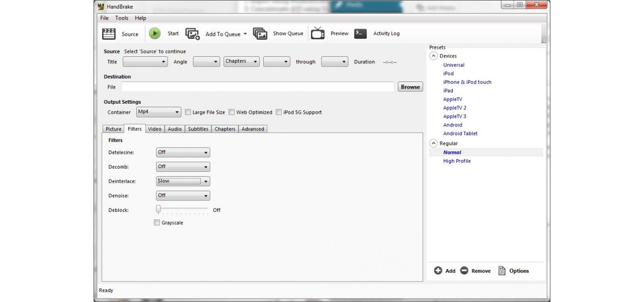Select the Android preset
The image size is (644, 302).
point(453,125)
